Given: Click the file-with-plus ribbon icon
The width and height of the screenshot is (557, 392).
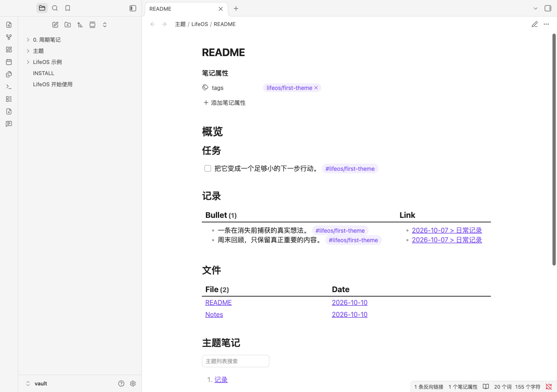Looking at the screenshot, I should [9, 111].
